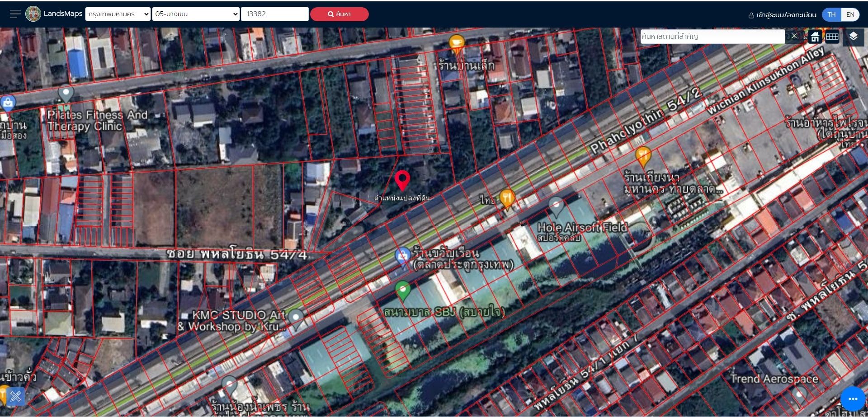Open the hamburger menu next to LandsMaps
Screen dimensions: 868x417
coord(15,14)
